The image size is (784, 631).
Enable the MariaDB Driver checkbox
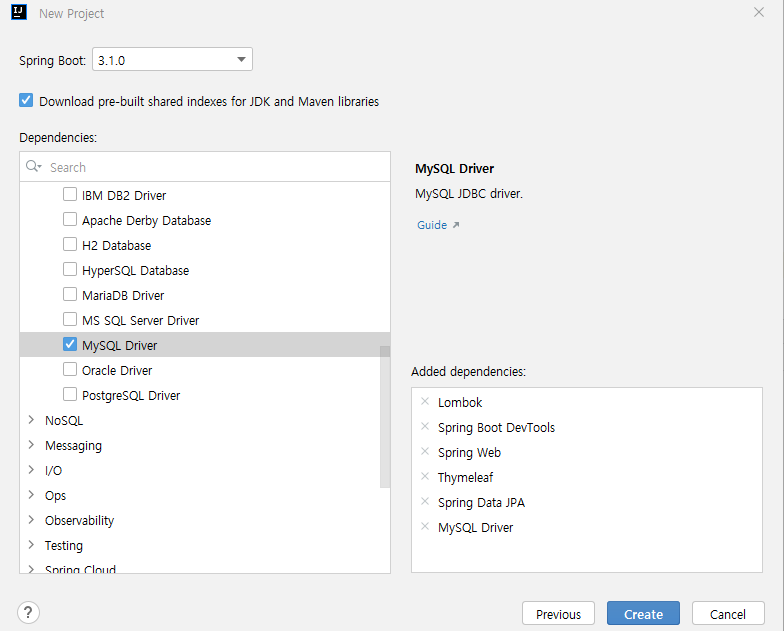coord(70,294)
